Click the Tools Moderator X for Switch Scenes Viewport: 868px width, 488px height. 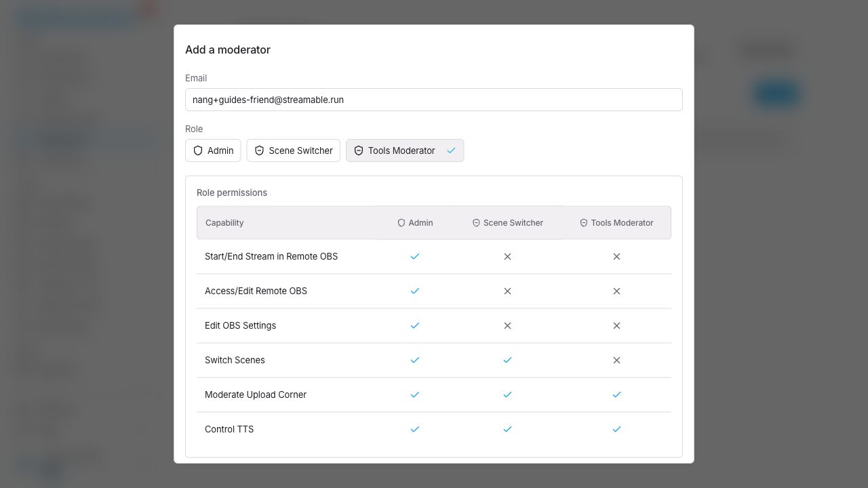(616, 361)
